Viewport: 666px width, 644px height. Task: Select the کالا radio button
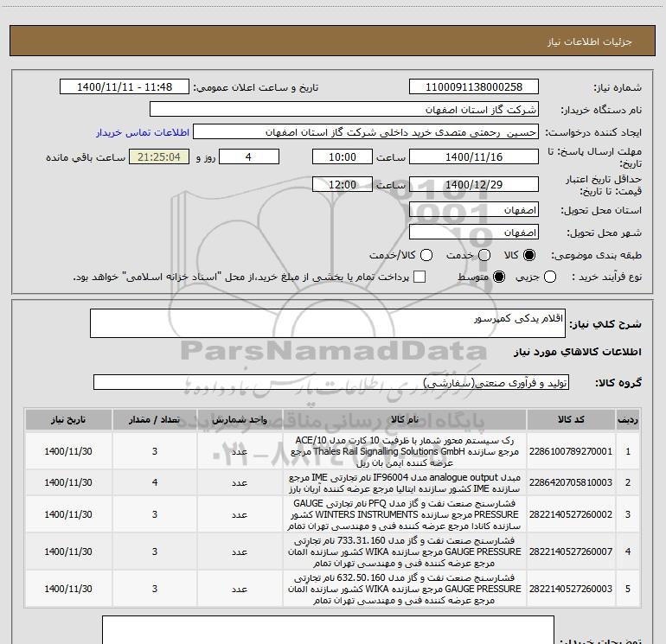(529, 255)
